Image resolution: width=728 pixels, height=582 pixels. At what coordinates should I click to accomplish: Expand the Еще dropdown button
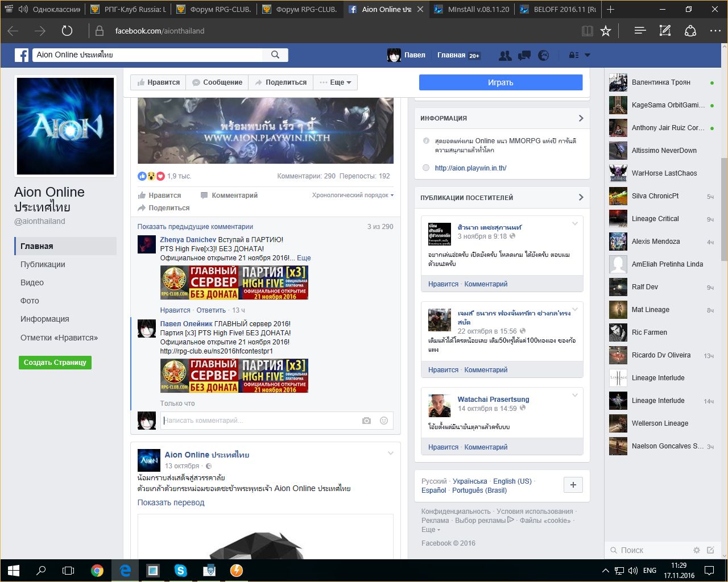pos(336,82)
